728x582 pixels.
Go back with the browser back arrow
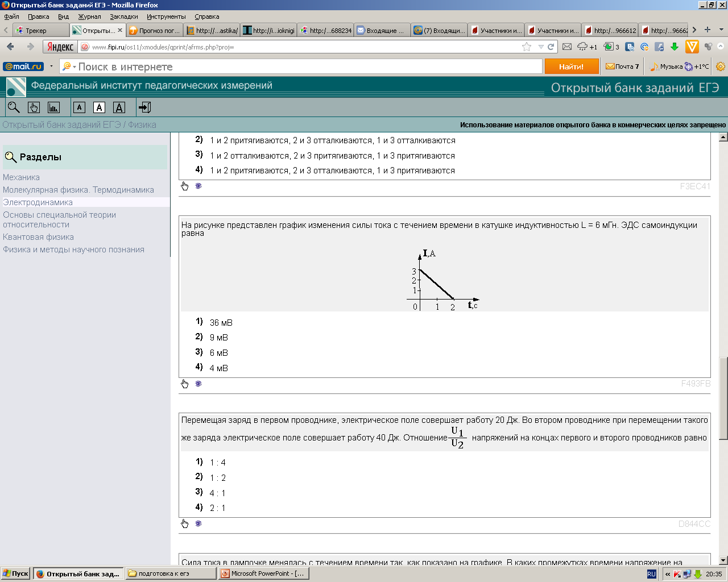tap(10, 47)
